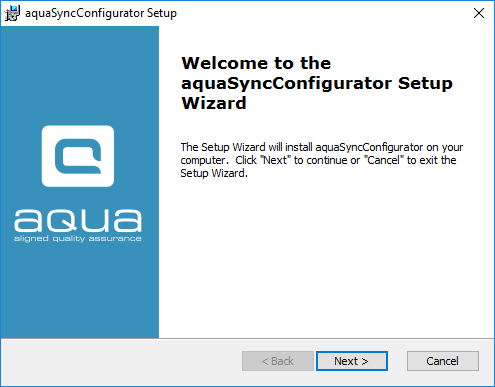Click the empty blue banner area below the tagline
Viewport: 495px width, 387px height.
coord(79,290)
